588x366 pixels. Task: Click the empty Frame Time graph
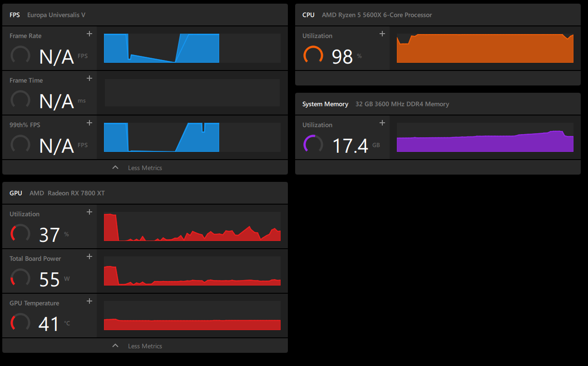tap(193, 93)
